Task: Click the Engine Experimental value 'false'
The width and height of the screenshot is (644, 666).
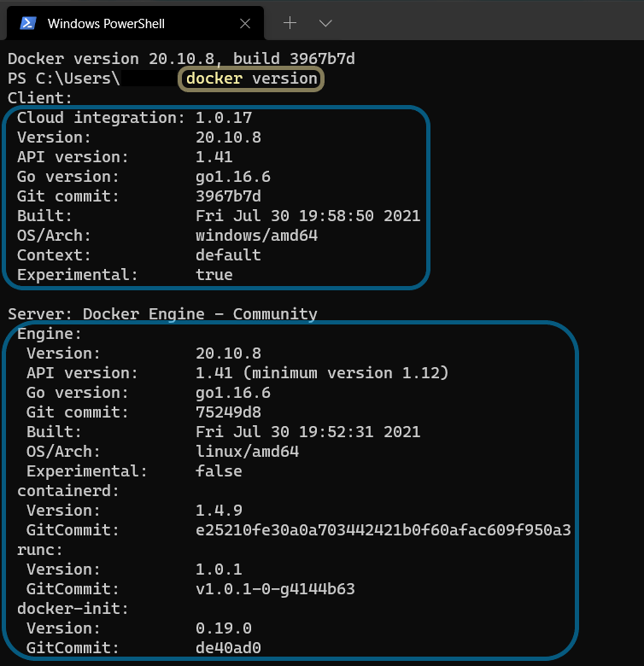Action: tap(219, 471)
